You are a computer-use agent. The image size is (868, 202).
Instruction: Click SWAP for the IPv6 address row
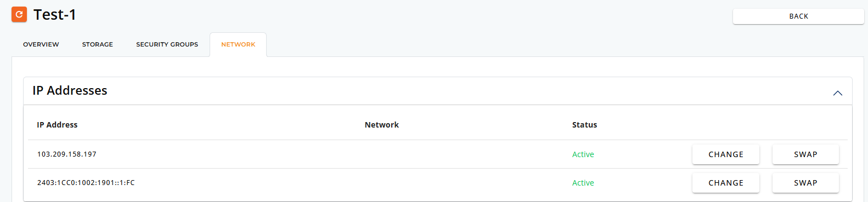pos(805,183)
